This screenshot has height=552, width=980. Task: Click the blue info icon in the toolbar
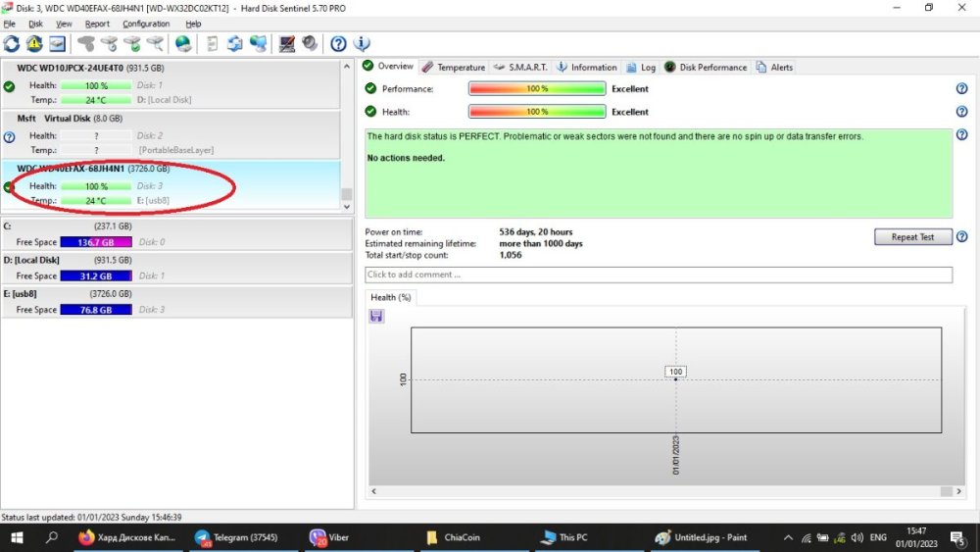pyautogui.click(x=362, y=44)
